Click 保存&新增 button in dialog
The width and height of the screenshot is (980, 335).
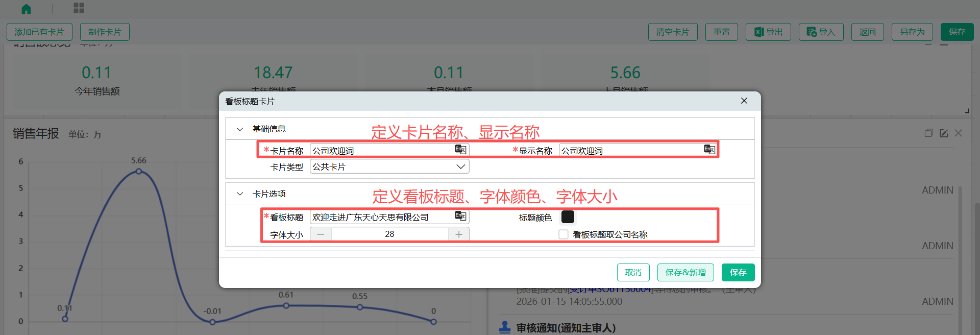pyautogui.click(x=685, y=273)
